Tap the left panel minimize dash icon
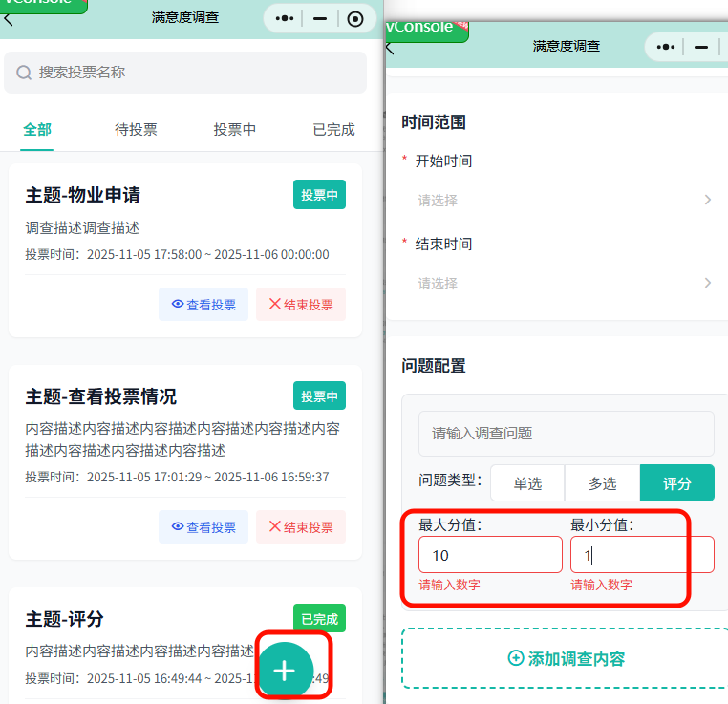Image resolution: width=728 pixels, height=704 pixels. coord(320,19)
